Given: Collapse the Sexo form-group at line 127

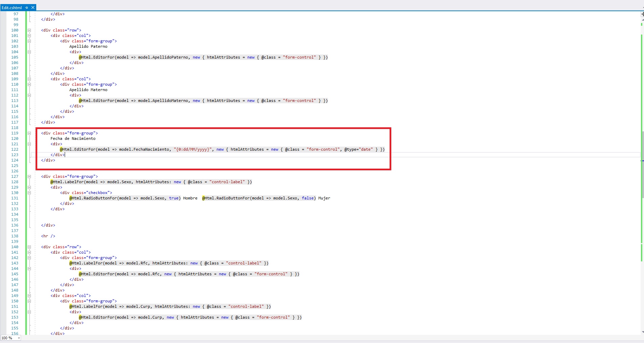Looking at the screenshot, I should 29,176.
